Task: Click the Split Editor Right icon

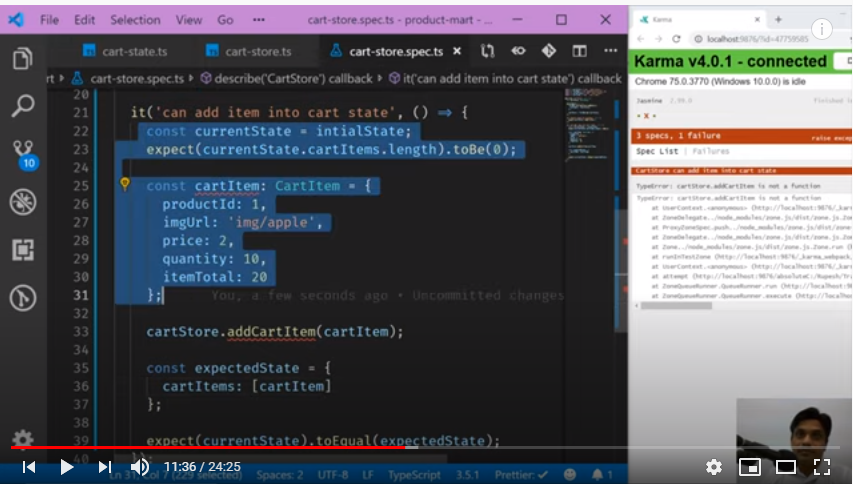Action: [579, 51]
